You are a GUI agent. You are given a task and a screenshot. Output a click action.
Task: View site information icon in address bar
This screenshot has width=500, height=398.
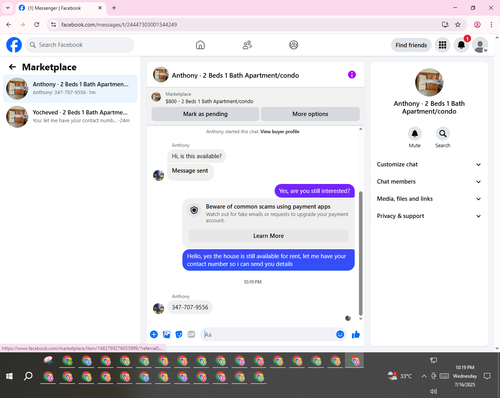point(53,25)
